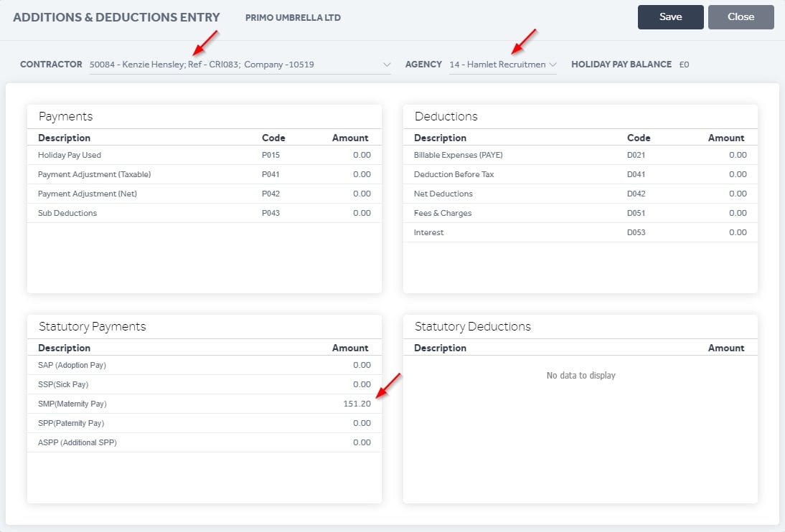Edit Fees & Charges amount
The image size is (785, 532).
point(738,213)
